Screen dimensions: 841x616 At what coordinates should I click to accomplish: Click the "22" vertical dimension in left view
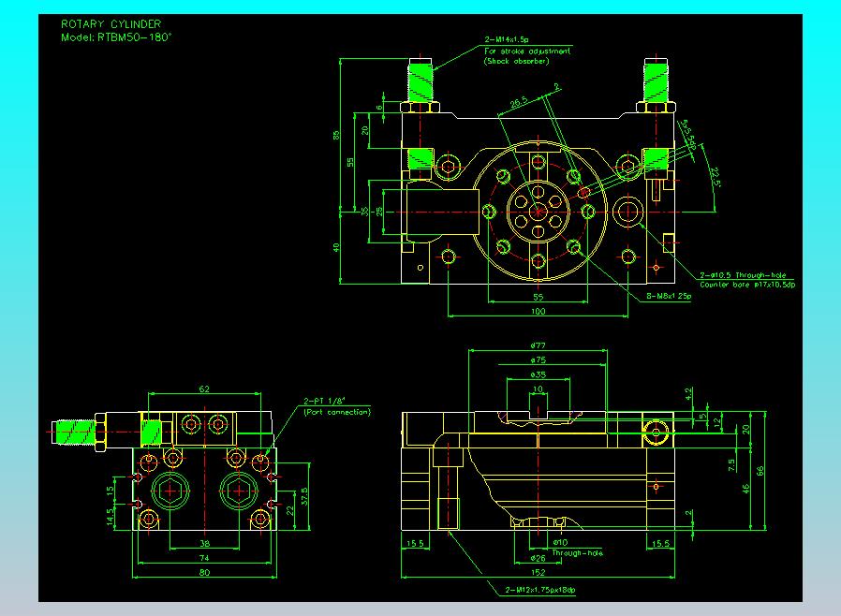290,510
